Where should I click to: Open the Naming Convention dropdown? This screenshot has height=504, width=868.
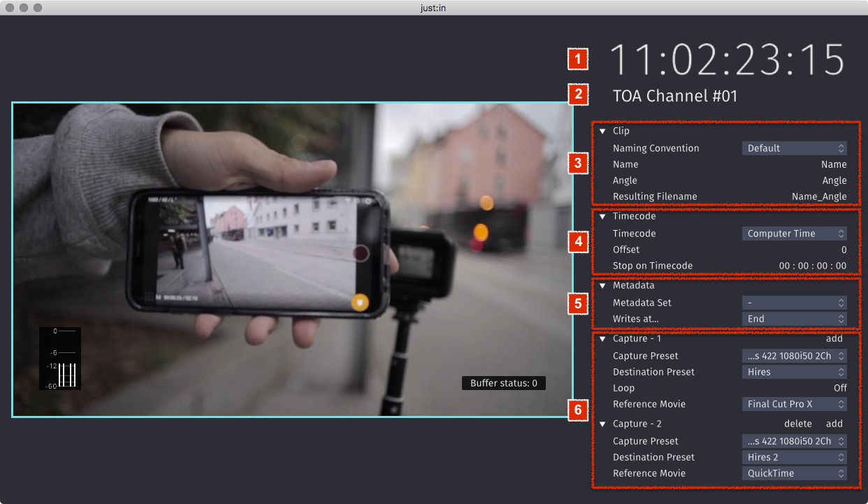click(794, 148)
